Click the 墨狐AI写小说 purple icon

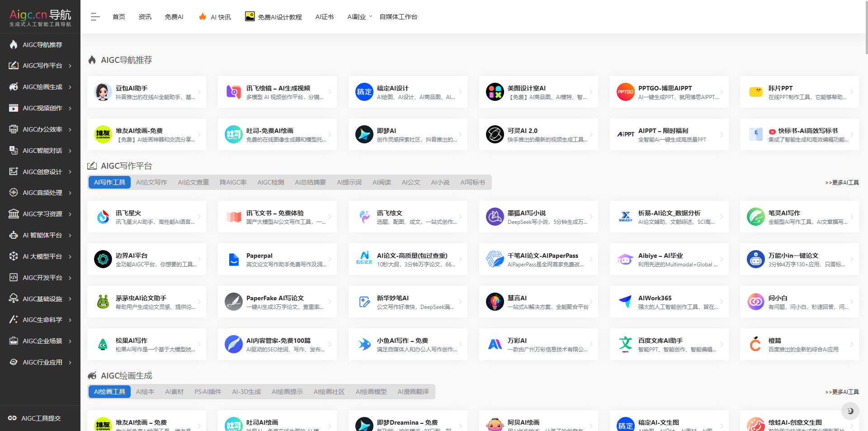(x=495, y=217)
